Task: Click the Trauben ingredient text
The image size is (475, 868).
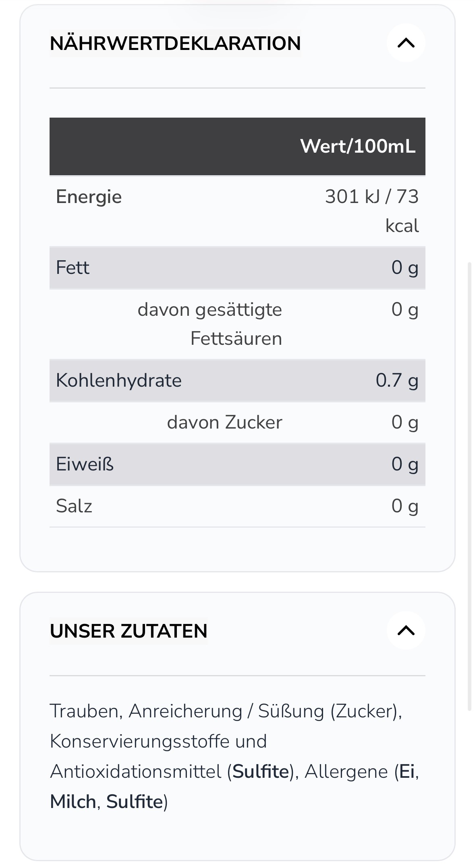Action: pos(84,711)
